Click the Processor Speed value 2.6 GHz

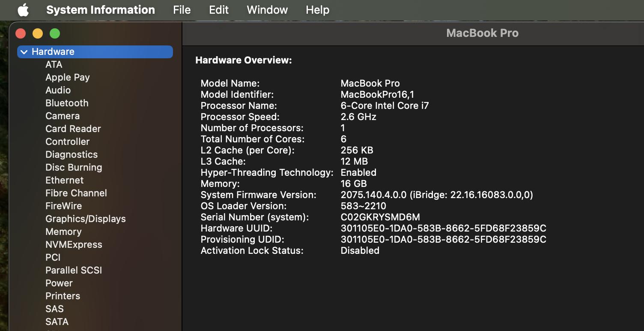click(x=358, y=117)
